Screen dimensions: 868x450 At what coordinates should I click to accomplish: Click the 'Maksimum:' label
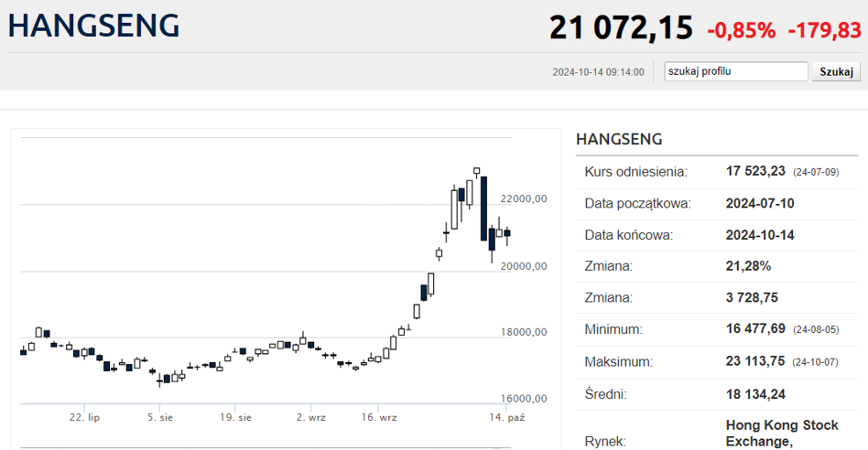click(x=618, y=362)
